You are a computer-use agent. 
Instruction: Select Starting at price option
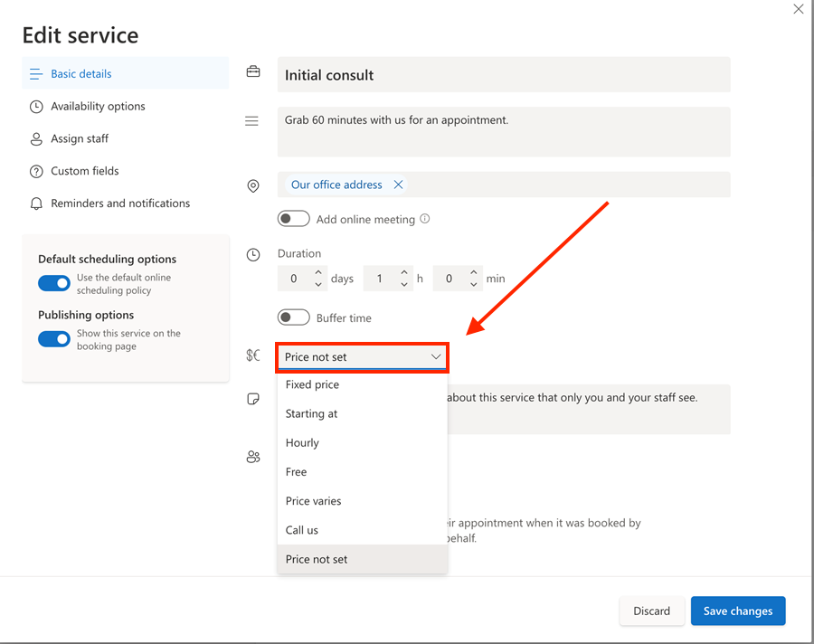363,414
